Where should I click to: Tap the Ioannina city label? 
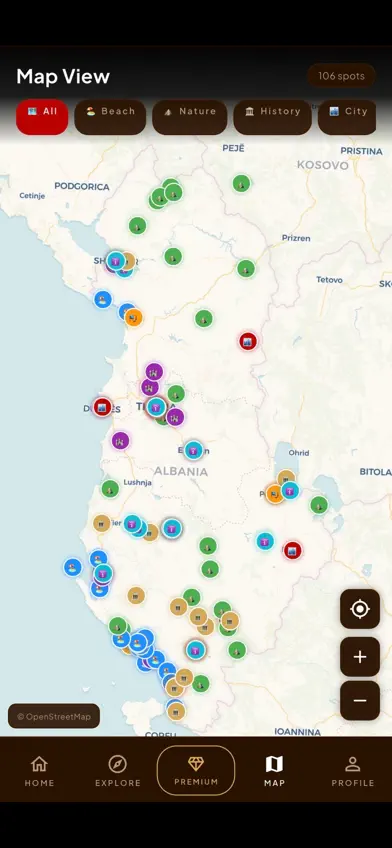[297, 732]
